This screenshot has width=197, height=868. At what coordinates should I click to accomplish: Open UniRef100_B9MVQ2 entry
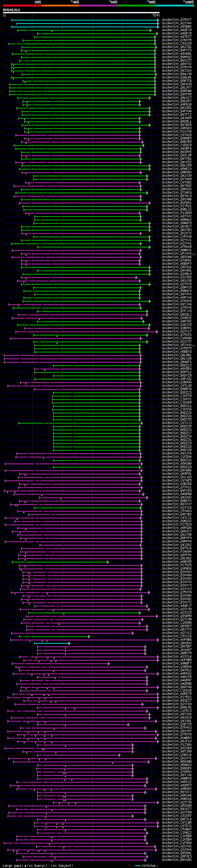pos(177,57)
